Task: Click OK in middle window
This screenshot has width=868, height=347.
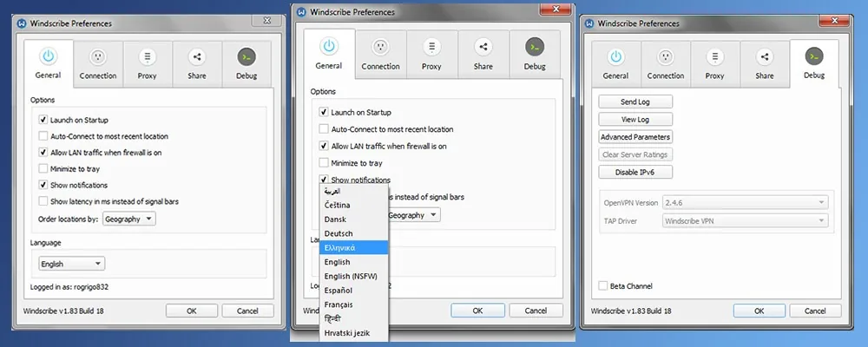Action: pyautogui.click(x=477, y=311)
